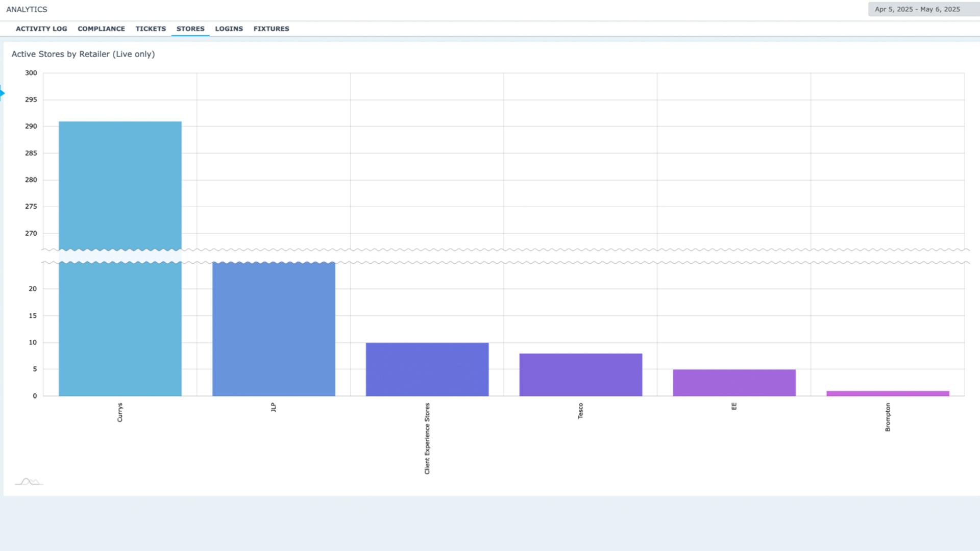Select the EE bar

point(734,383)
